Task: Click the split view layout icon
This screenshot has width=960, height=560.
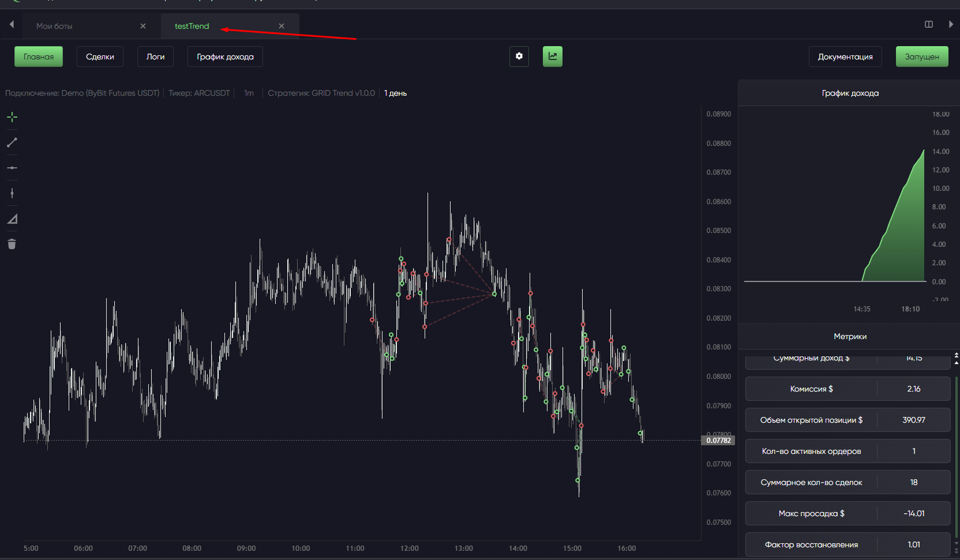Action: pos(929,24)
